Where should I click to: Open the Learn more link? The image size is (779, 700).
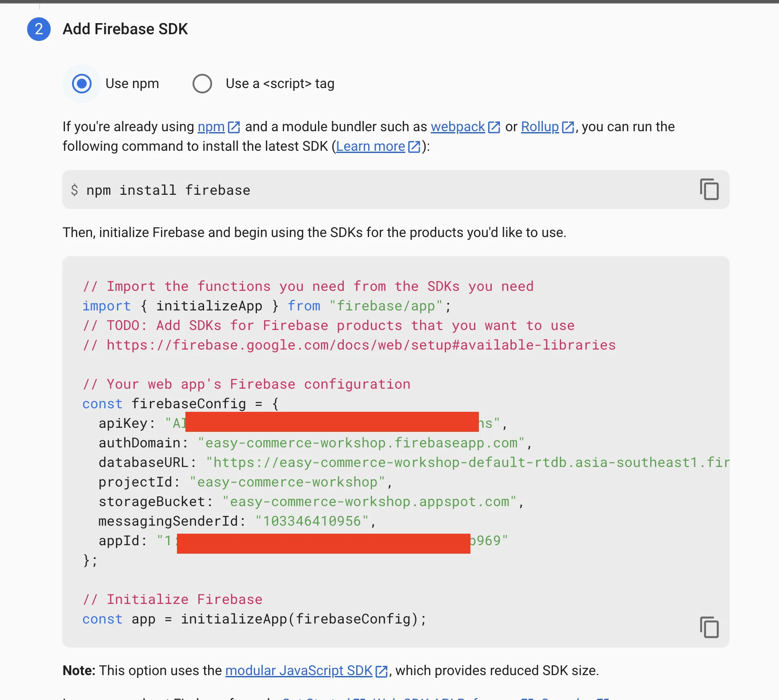370,146
